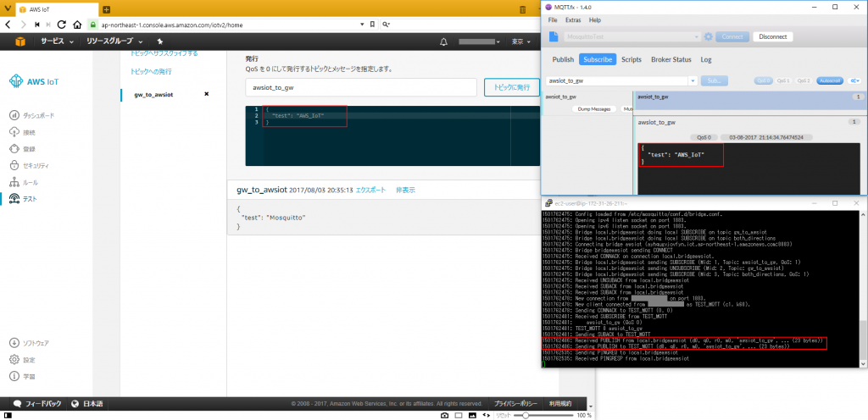The width and height of the screenshot is (868, 420).
Task: Switch to the Scripts tab
Action: pyautogui.click(x=631, y=59)
